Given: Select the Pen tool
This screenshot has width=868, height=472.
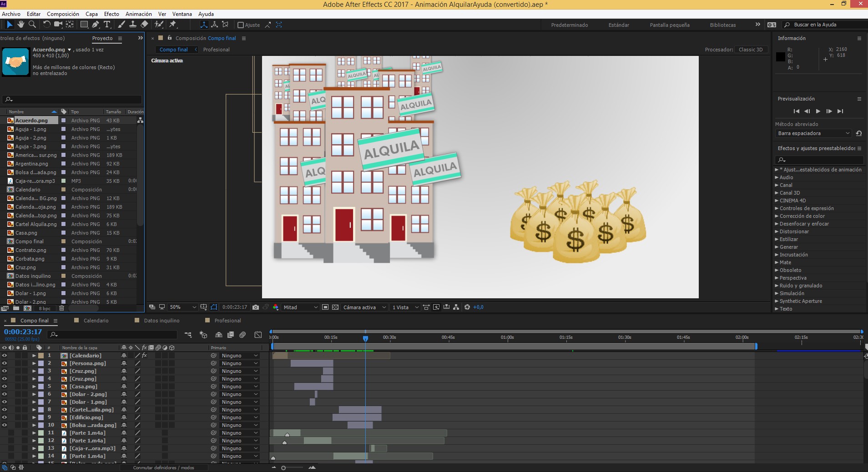Looking at the screenshot, I should point(96,25).
